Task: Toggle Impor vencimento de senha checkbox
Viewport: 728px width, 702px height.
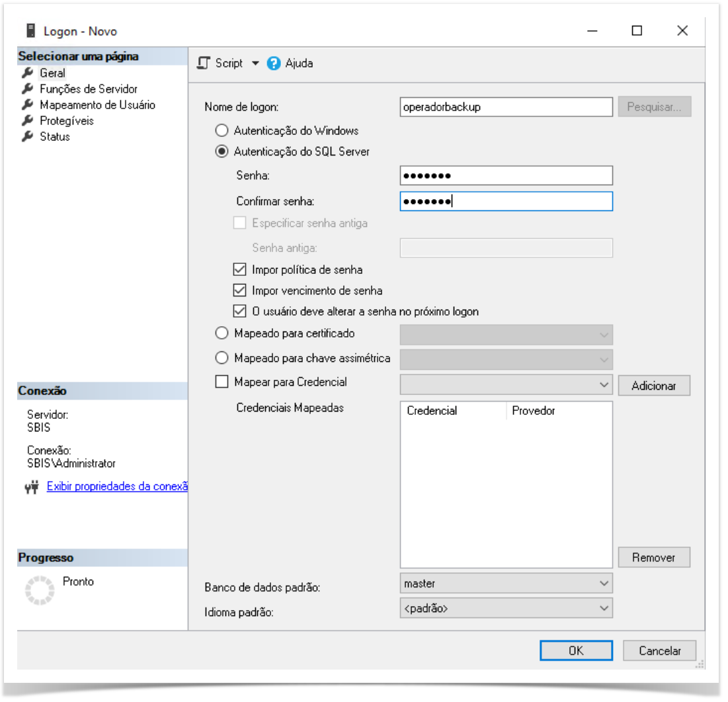Action: (239, 290)
